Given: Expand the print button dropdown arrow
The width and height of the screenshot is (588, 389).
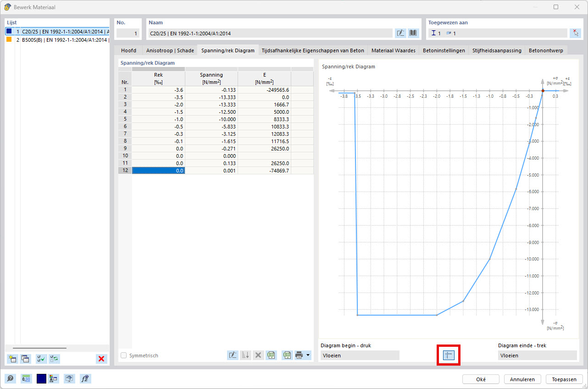Looking at the screenshot, I should (x=308, y=355).
